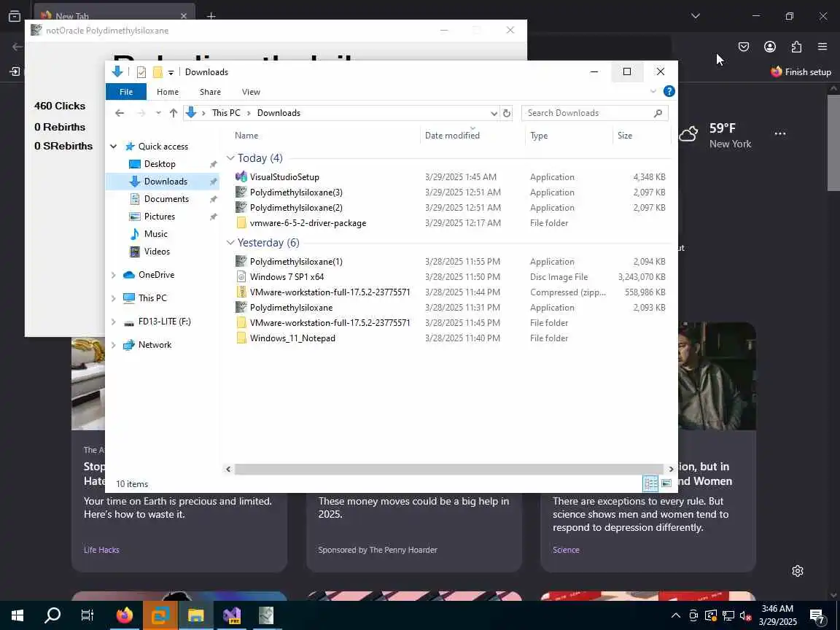Select the Network item in the tree
This screenshot has width=840, height=630.
[155, 345]
